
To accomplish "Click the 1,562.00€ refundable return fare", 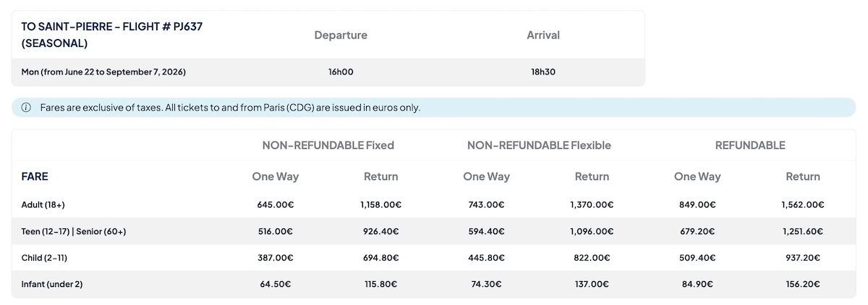I will pyautogui.click(x=803, y=205).
